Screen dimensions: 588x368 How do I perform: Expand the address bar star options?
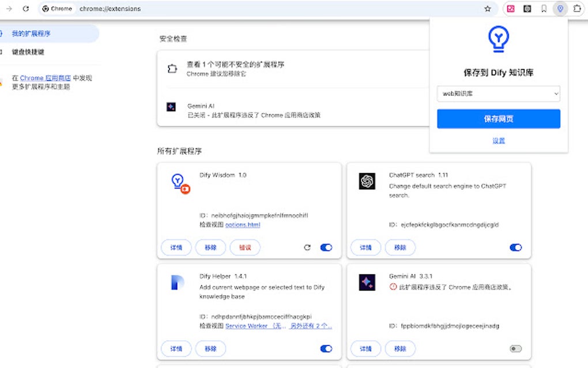tap(488, 9)
